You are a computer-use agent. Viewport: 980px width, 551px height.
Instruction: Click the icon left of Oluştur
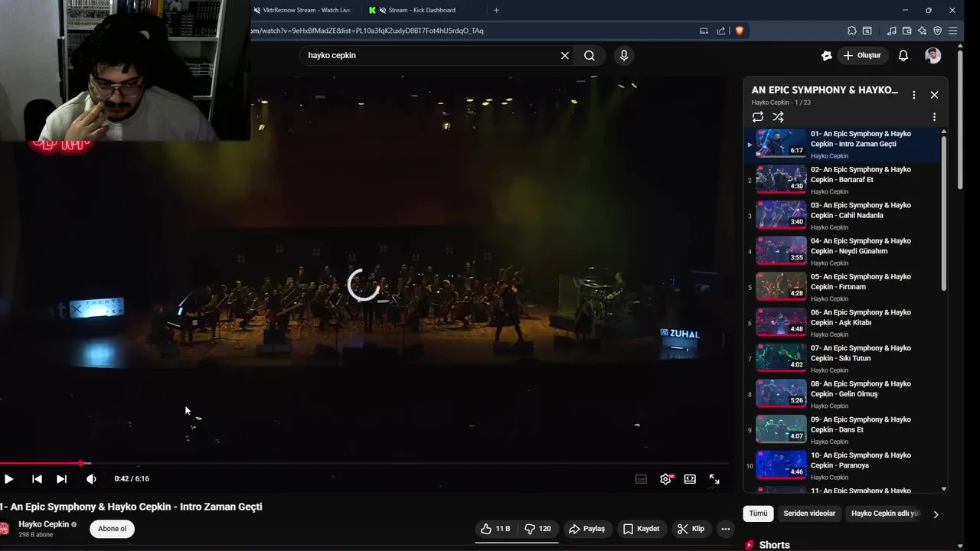[x=827, y=56]
